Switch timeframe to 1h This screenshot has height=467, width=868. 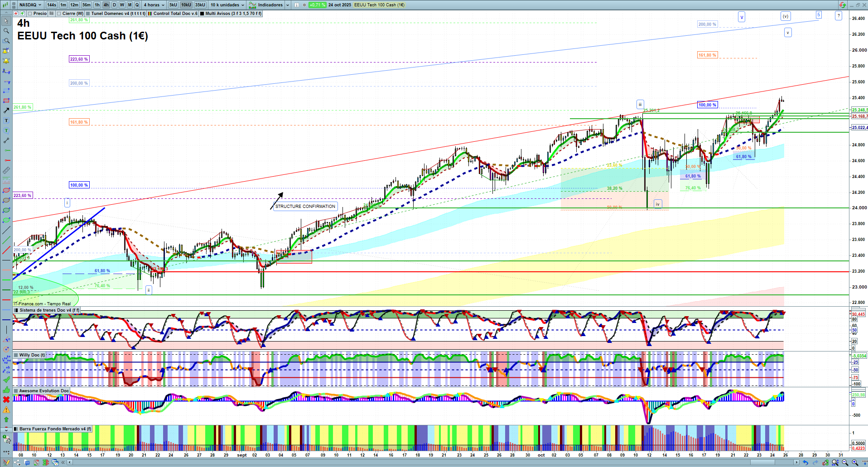point(97,5)
